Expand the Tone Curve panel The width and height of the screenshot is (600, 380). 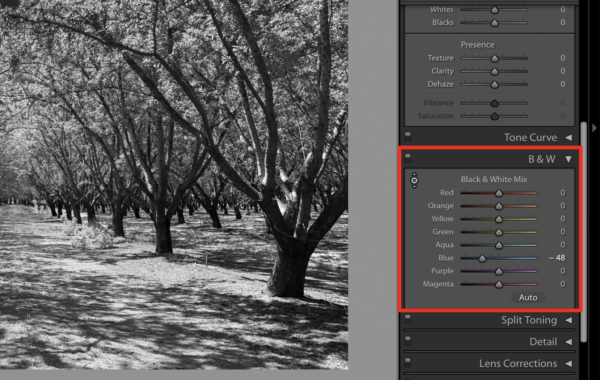pyautogui.click(x=569, y=137)
